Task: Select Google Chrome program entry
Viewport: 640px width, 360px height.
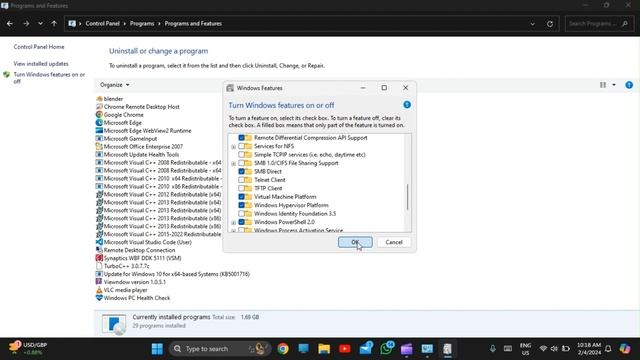Action: tap(120, 115)
